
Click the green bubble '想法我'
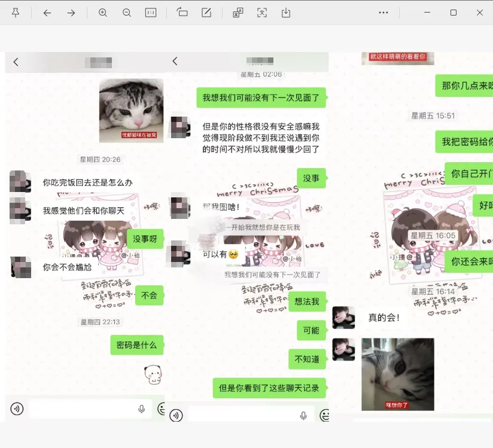pyautogui.click(x=307, y=301)
